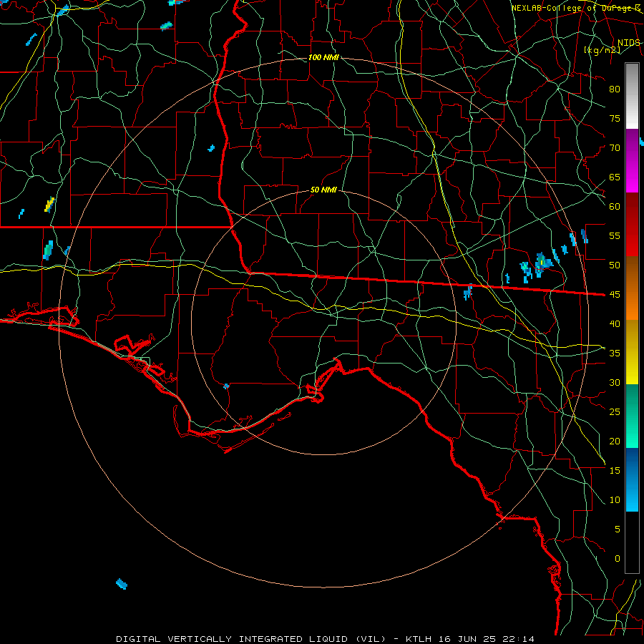The height and width of the screenshot is (644, 644).
Task: Click the KTLH station identifier in the caption
Action: [419, 639]
